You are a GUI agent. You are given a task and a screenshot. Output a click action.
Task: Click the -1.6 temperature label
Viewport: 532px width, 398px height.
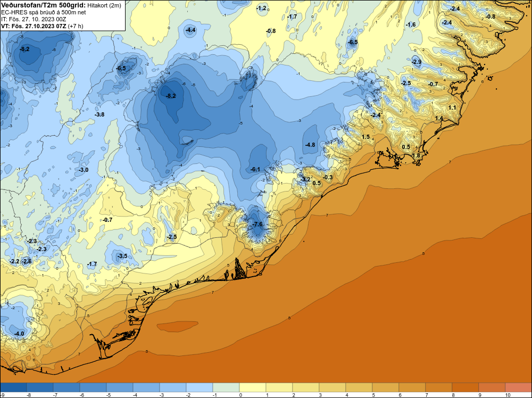coord(411,24)
